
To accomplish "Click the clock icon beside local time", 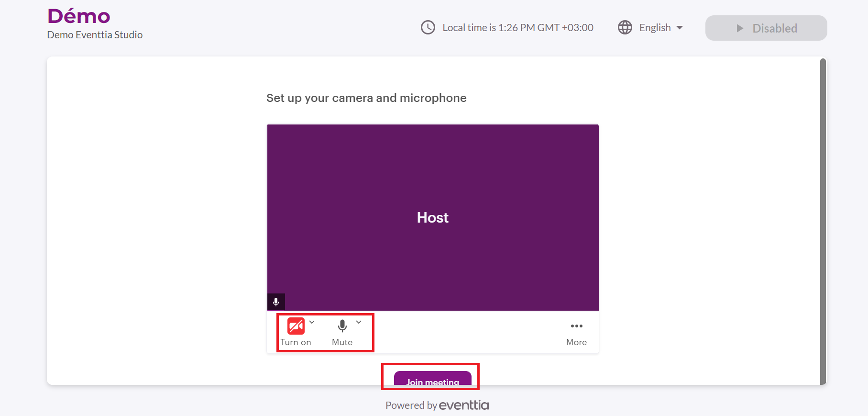I will coord(428,28).
